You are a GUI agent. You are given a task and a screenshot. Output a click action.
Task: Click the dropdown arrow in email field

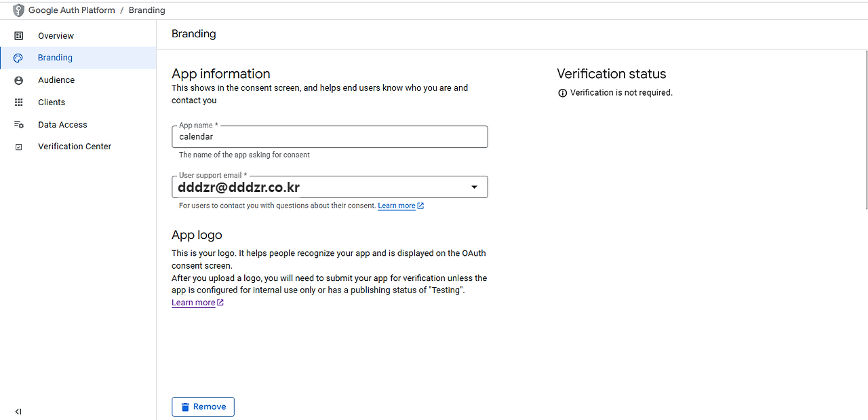pyautogui.click(x=475, y=187)
